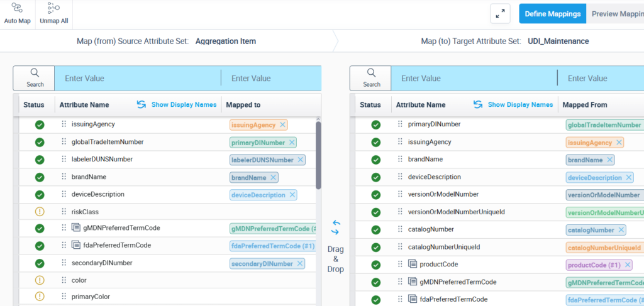Remove the primaryDINumber mapping tag
This screenshot has height=306, width=644.
[291, 143]
